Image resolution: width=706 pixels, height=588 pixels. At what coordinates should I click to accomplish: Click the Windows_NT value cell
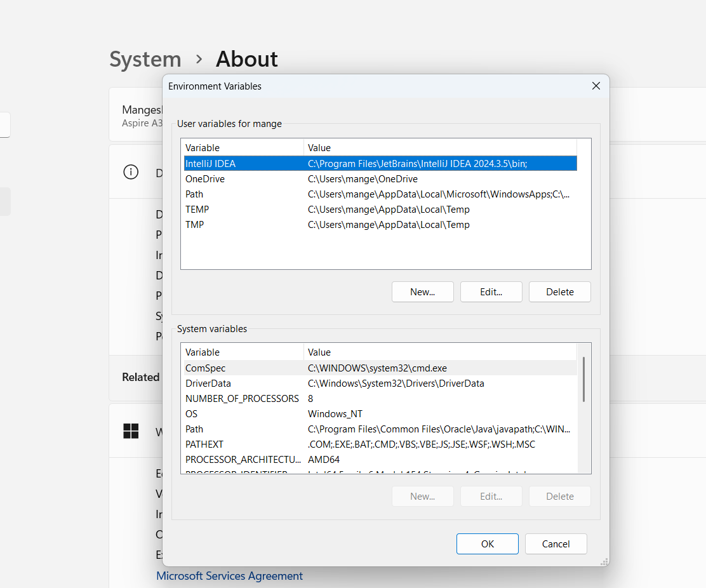(x=335, y=414)
